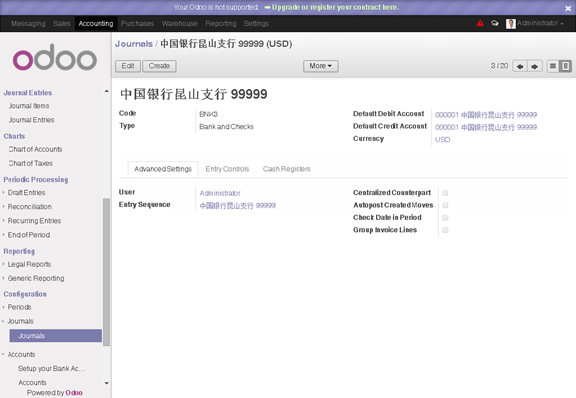Close the unsupported Odoo banner
The height and width of the screenshot is (398, 576).
(x=568, y=8)
